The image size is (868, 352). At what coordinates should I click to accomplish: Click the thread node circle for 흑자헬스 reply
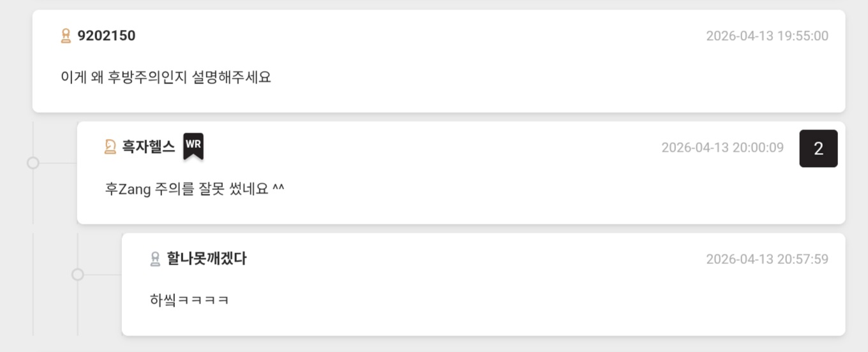pyautogui.click(x=33, y=163)
